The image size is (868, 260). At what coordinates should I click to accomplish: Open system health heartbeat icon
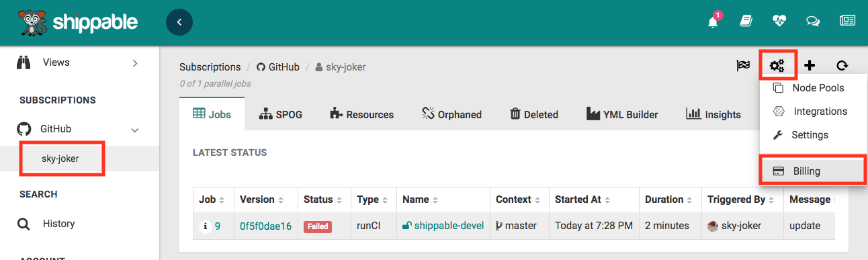(779, 21)
